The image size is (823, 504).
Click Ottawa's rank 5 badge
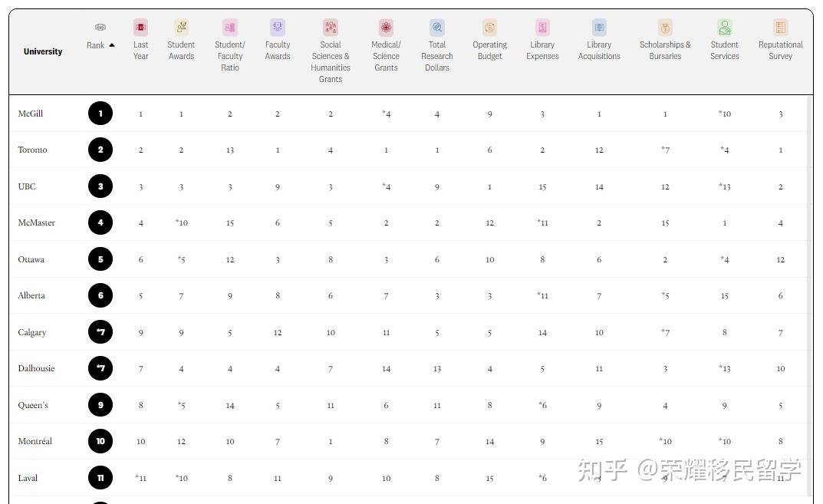[x=100, y=259]
